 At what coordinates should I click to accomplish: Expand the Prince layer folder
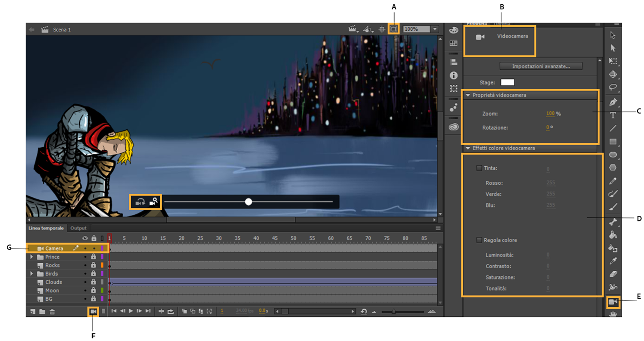coord(31,257)
